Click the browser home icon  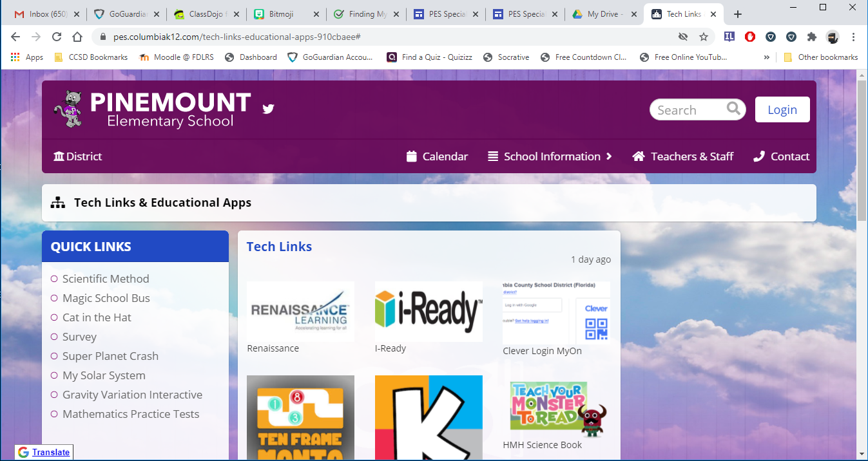tap(77, 37)
